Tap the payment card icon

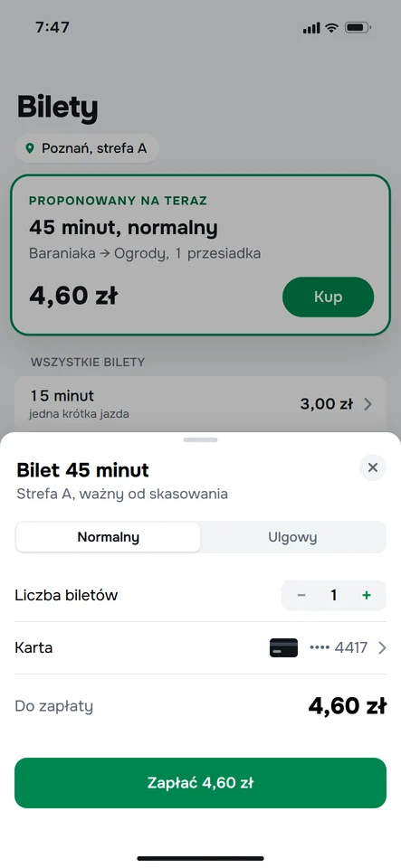(x=283, y=647)
